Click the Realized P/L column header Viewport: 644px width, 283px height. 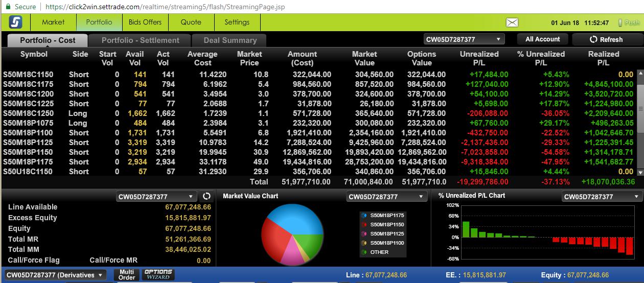pos(603,58)
